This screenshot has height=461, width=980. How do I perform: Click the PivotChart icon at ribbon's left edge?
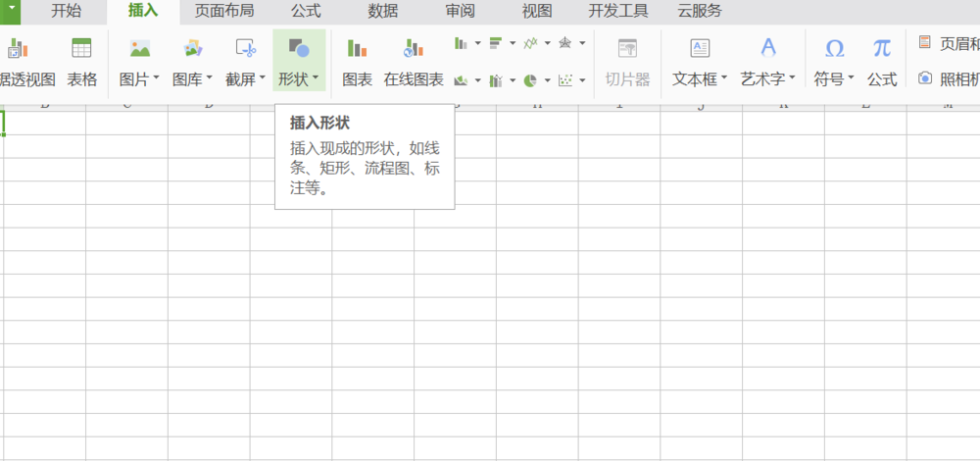coord(18,48)
